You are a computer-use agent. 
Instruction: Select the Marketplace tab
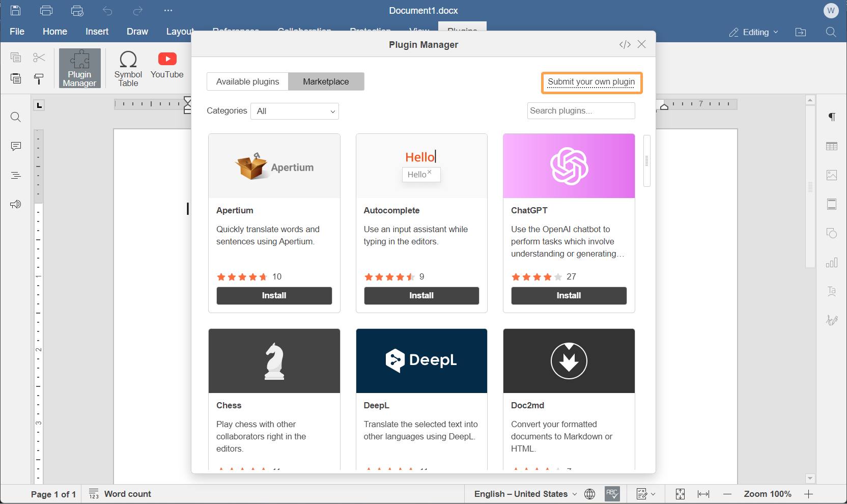[x=326, y=81]
